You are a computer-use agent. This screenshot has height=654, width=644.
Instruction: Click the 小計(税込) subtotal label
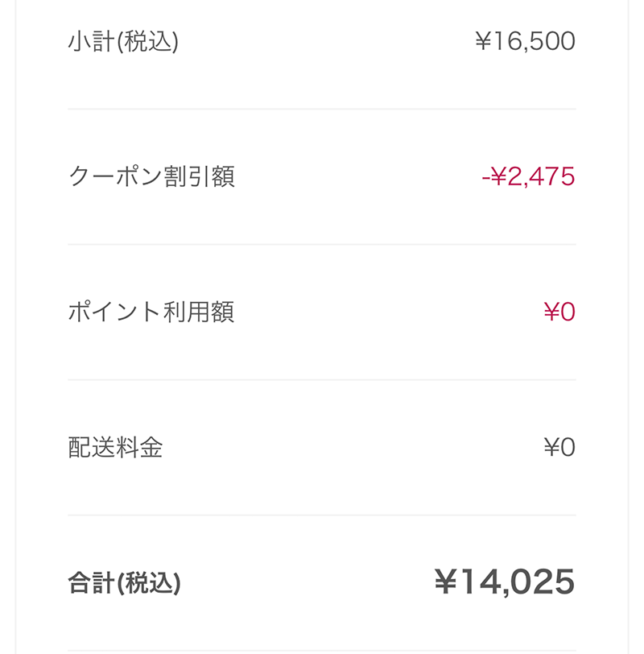tap(122, 41)
